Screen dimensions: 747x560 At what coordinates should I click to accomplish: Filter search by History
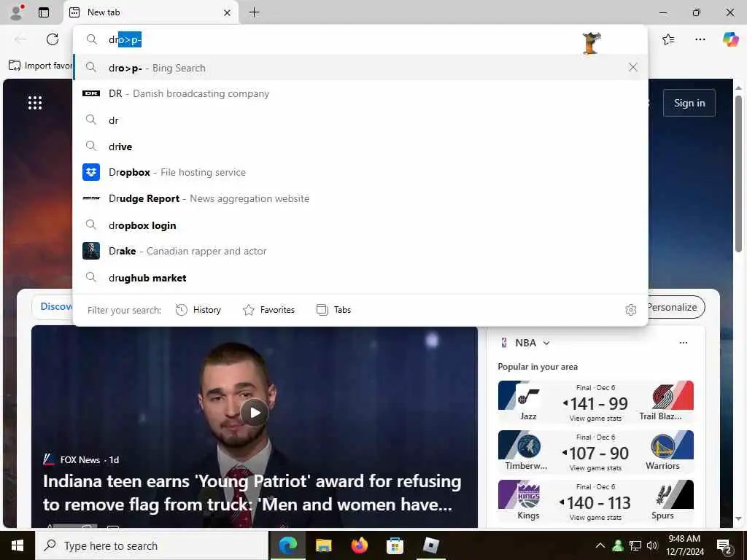point(198,310)
